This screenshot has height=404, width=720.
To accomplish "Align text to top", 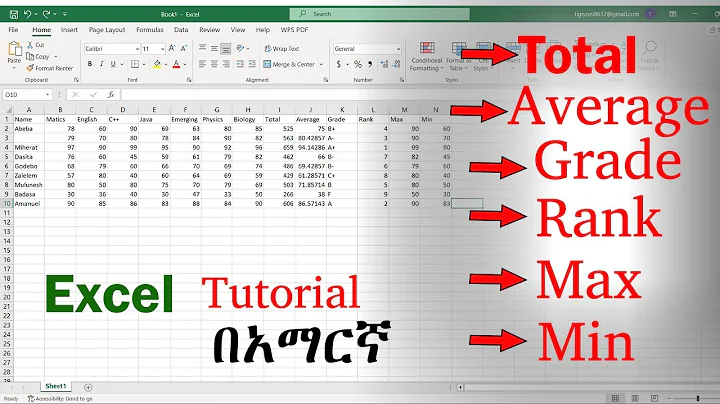I will pos(202,48).
